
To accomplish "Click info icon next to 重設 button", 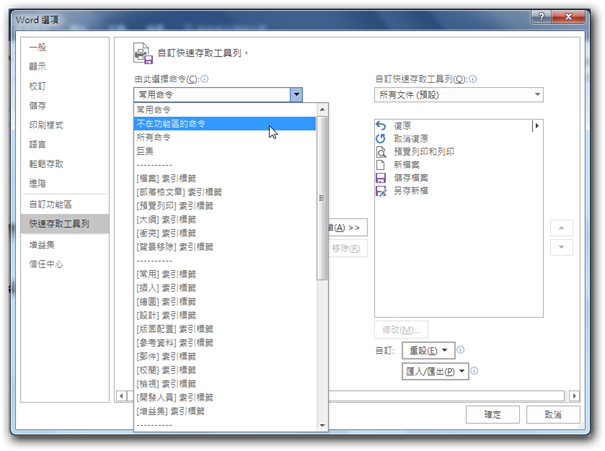I will [461, 350].
